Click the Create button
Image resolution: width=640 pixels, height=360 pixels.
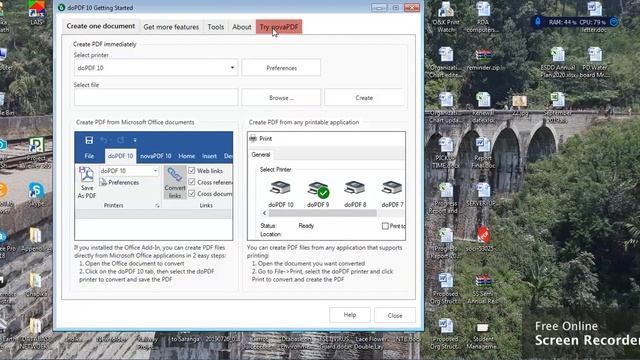pos(364,98)
